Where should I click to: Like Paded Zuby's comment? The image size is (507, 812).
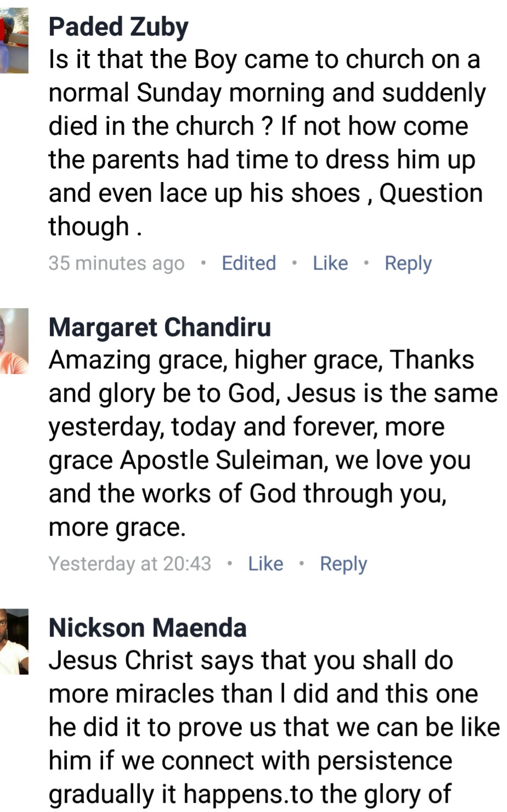click(330, 263)
